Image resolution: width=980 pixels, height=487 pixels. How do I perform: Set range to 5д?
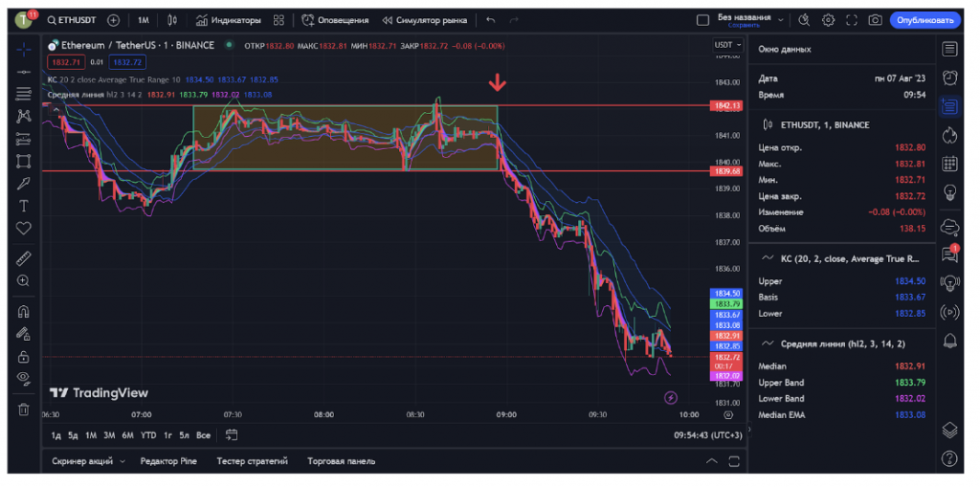(x=73, y=435)
